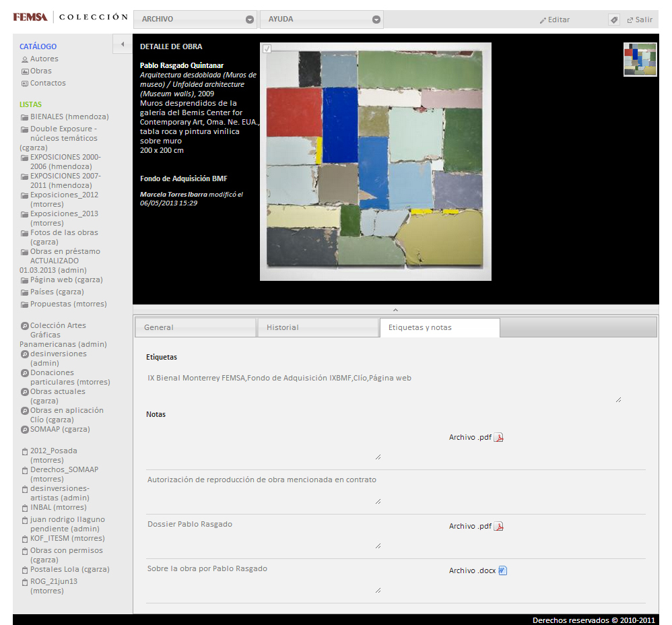Click clipboard icon for 2012_Posada
This screenshot has width=672, height=625.
25,451
